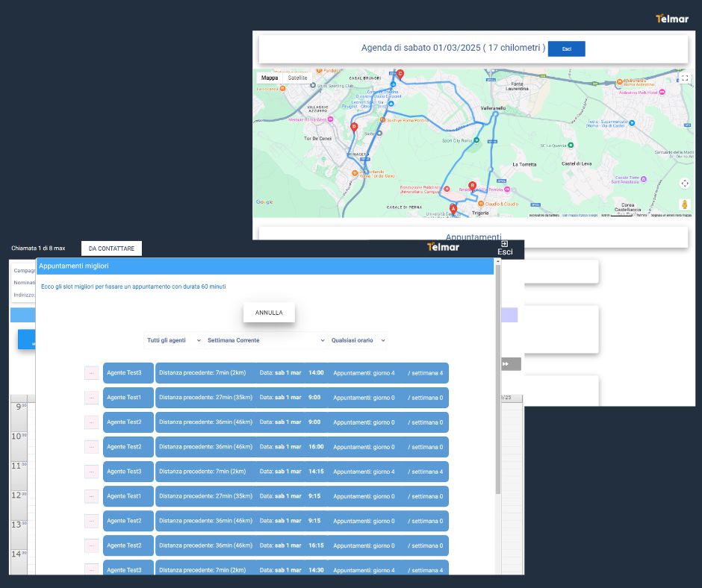The width and height of the screenshot is (702, 588).
Task: Click the Telmar logo at the page top
Action: pos(672,19)
